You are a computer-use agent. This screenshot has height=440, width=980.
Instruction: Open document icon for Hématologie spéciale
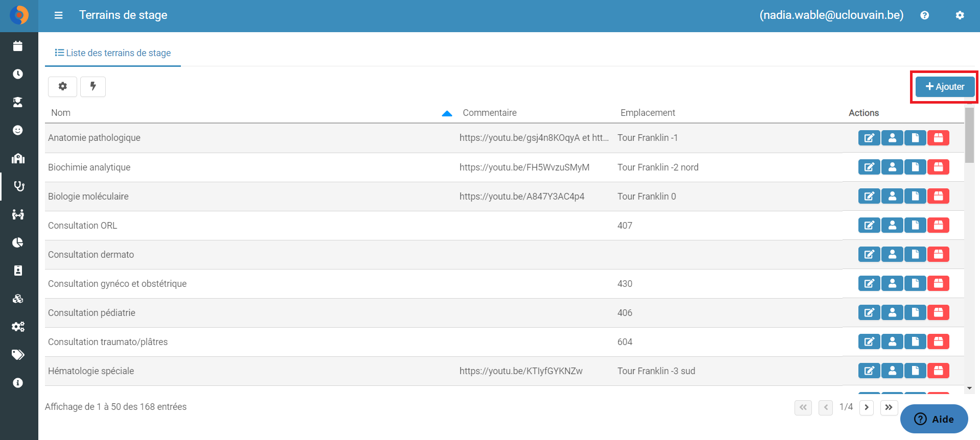[915, 371]
